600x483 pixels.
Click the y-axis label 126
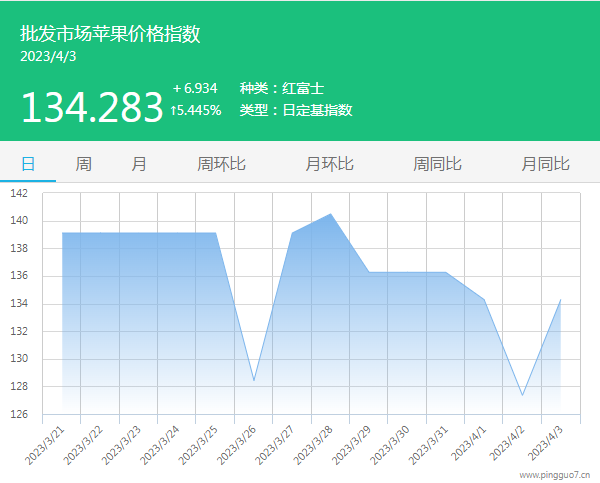pyautogui.click(x=19, y=414)
